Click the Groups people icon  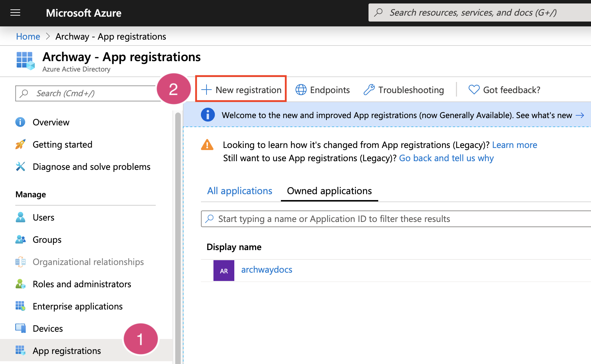(21, 240)
